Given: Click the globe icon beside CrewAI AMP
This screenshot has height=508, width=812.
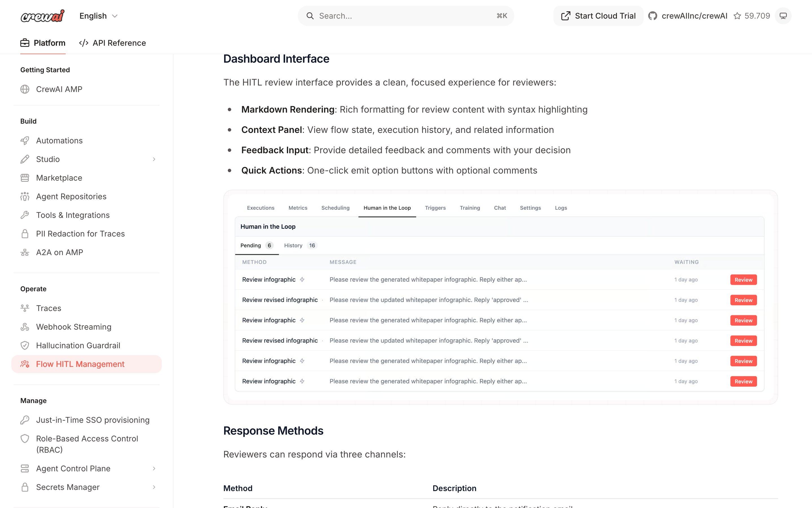Looking at the screenshot, I should pos(25,89).
